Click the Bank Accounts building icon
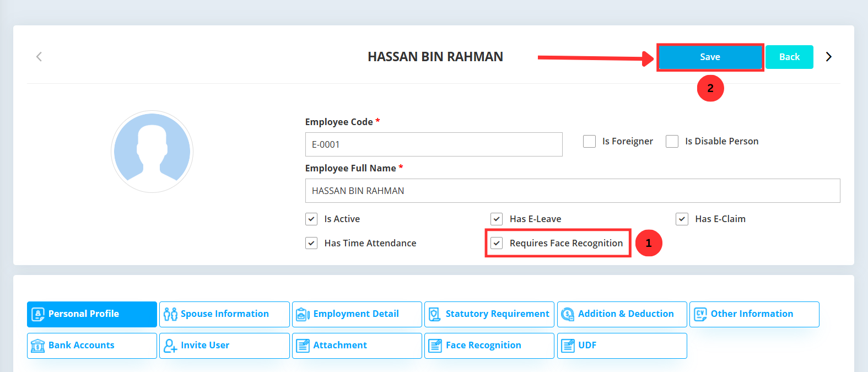The width and height of the screenshot is (868, 372). pos(38,346)
